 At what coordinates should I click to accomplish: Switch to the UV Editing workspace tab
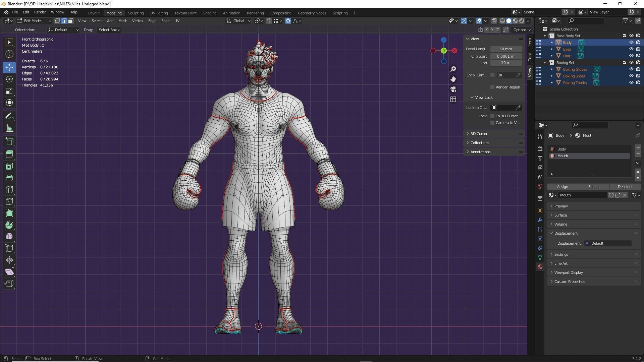click(159, 13)
